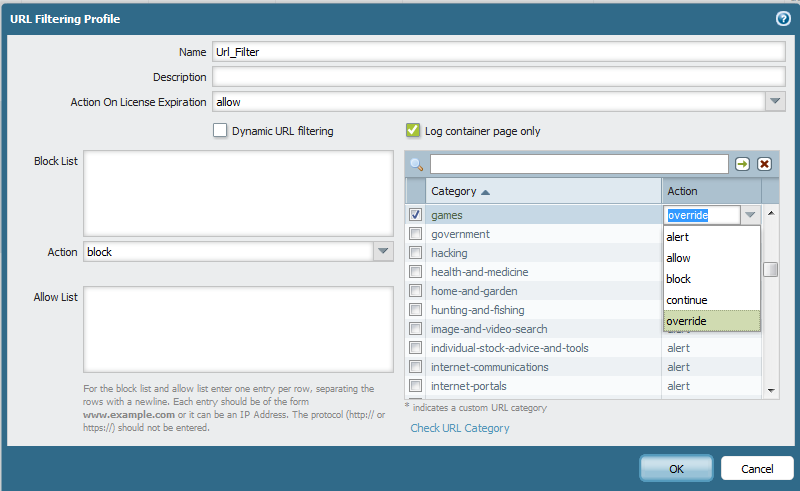Click the help question mark icon
The width and height of the screenshot is (800, 491).
point(783,19)
